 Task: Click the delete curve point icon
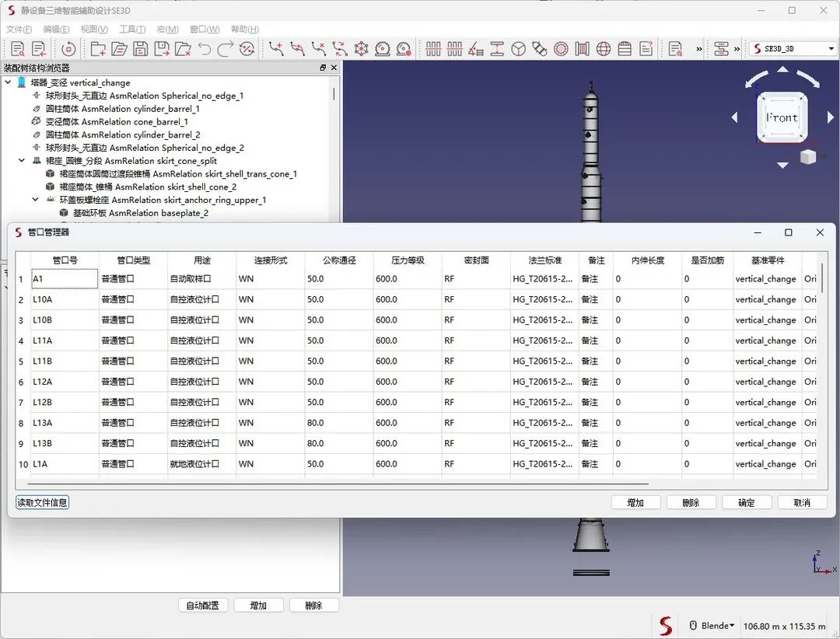click(319, 49)
